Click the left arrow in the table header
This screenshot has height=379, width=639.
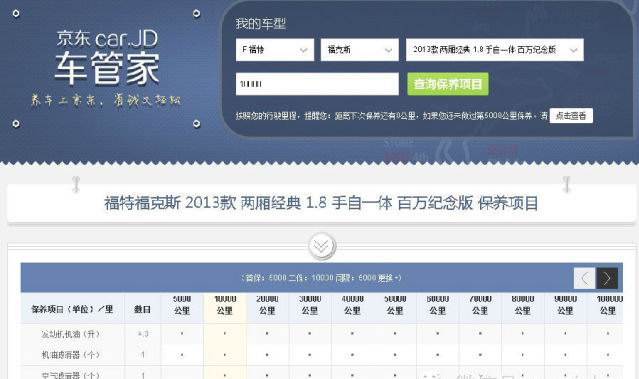tap(584, 278)
